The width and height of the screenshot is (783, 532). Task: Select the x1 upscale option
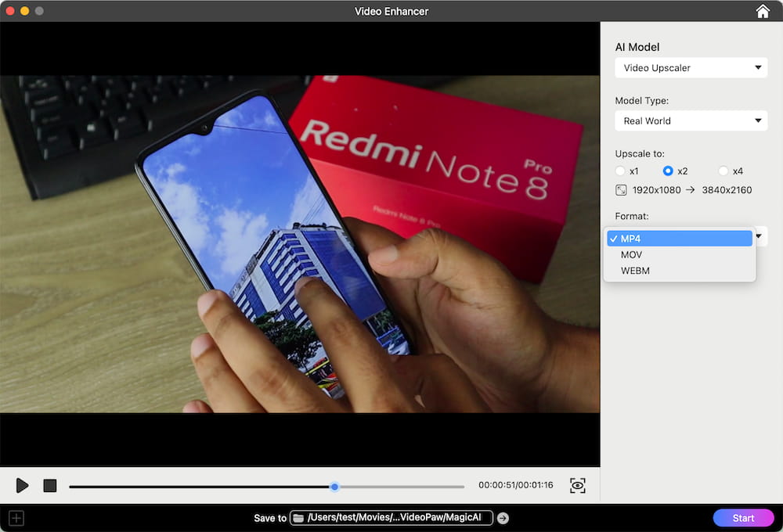pos(620,171)
